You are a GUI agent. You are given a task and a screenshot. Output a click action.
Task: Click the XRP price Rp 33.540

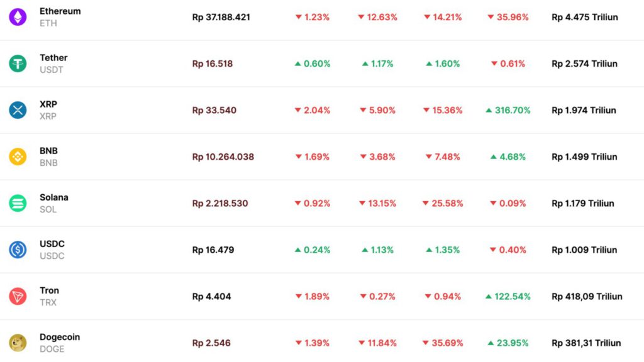pyautogui.click(x=214, y=110)
